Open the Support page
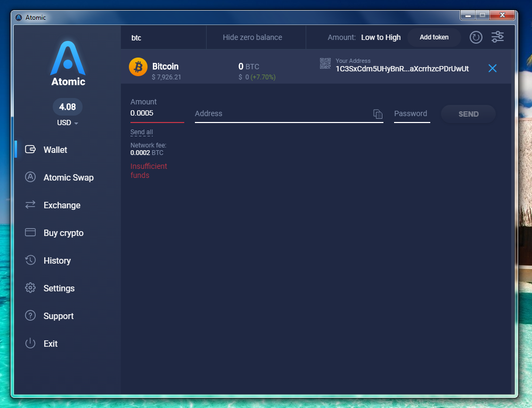Screen dimensions: 532x408 coord(59,316)
